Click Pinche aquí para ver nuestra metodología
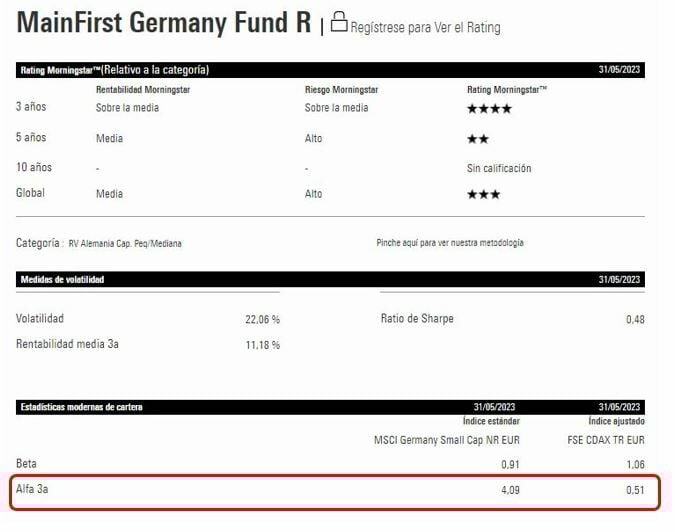 click(x=449, y=243)
